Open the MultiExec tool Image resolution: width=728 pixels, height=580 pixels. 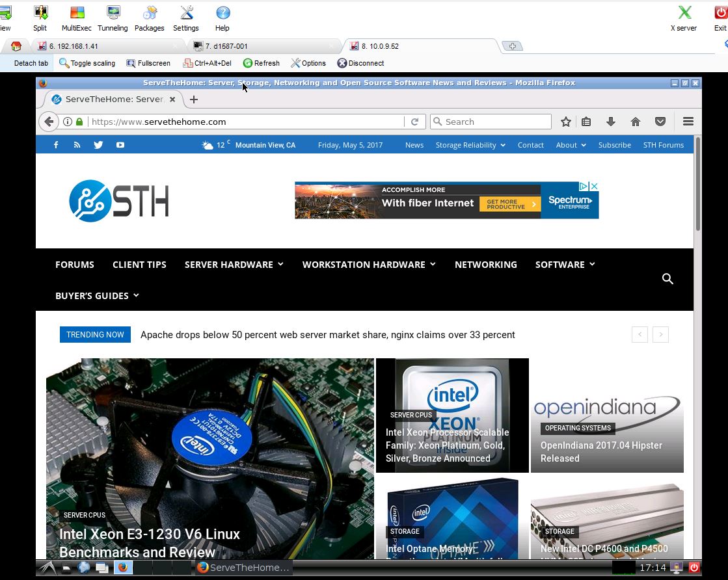pos(77,19)
